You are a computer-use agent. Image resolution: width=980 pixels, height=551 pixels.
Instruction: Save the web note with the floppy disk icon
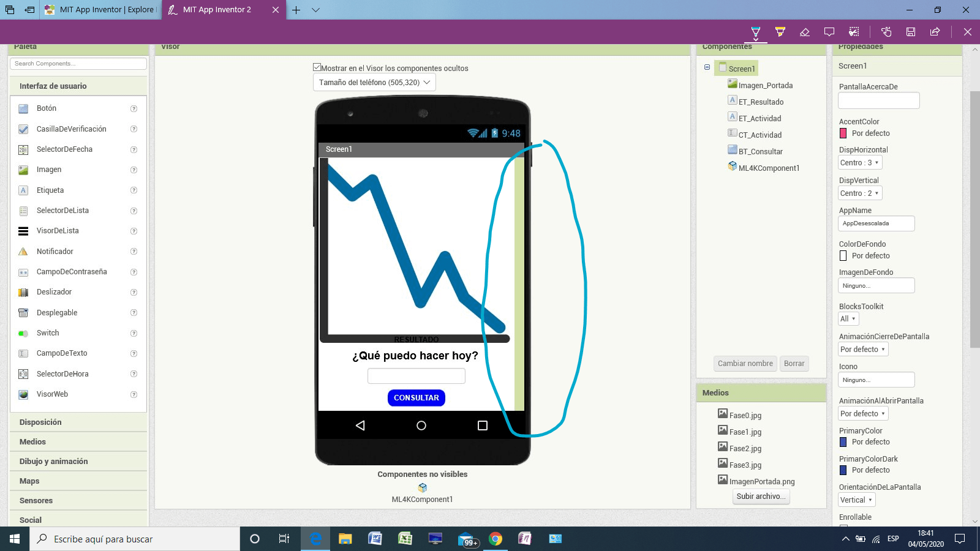coord(911,32)
